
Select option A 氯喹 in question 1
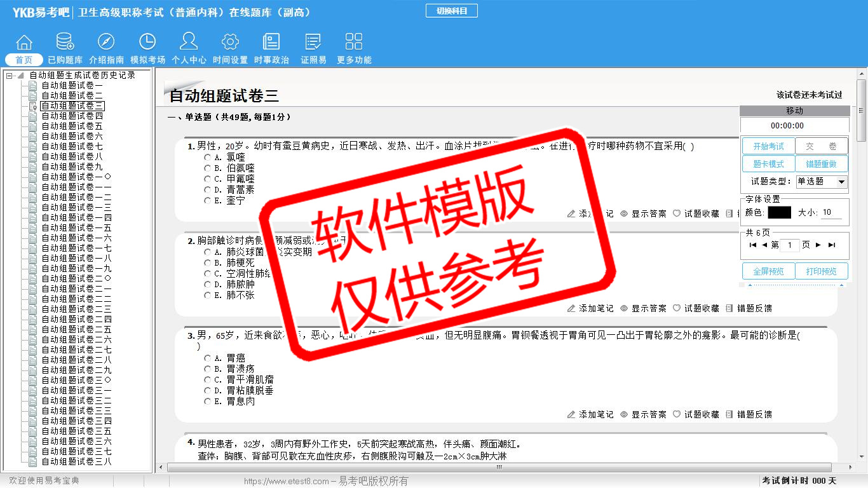208,157
